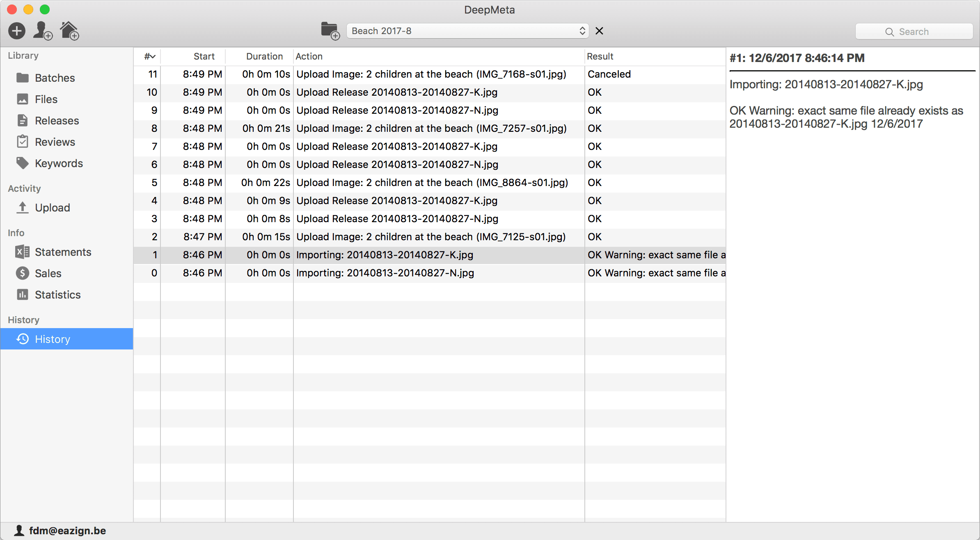Open Statistics in the sidebar
The image size is (980, 540).
(x=66, y=294)
